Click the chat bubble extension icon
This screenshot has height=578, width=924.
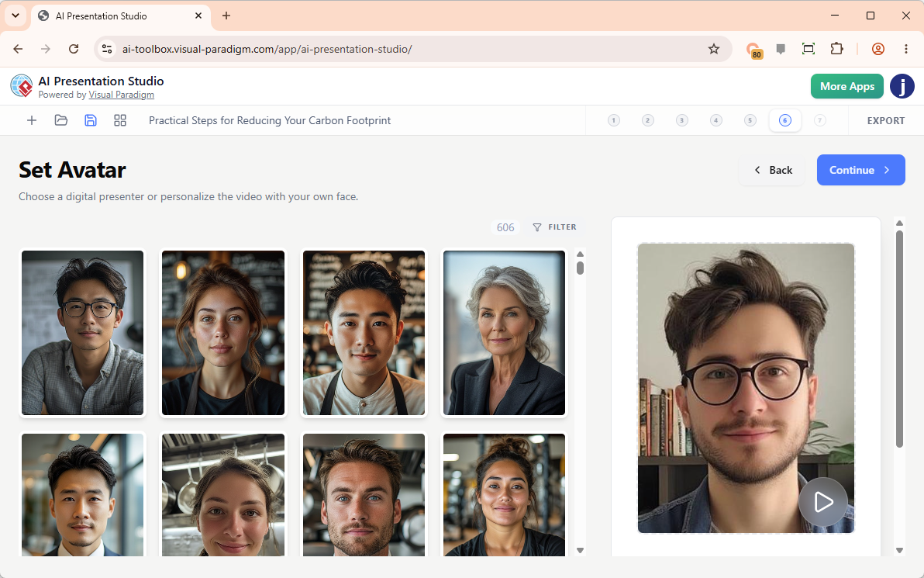[781, 49]
